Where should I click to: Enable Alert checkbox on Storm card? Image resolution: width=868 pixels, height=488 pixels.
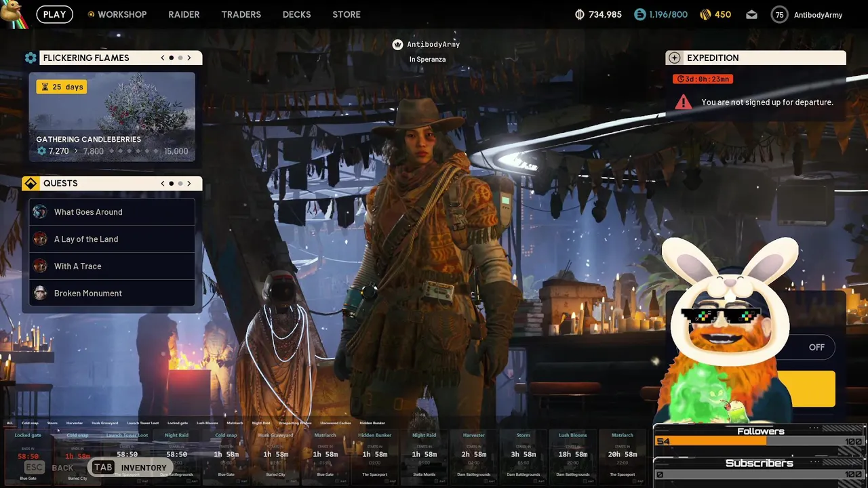tap(535, 481)
